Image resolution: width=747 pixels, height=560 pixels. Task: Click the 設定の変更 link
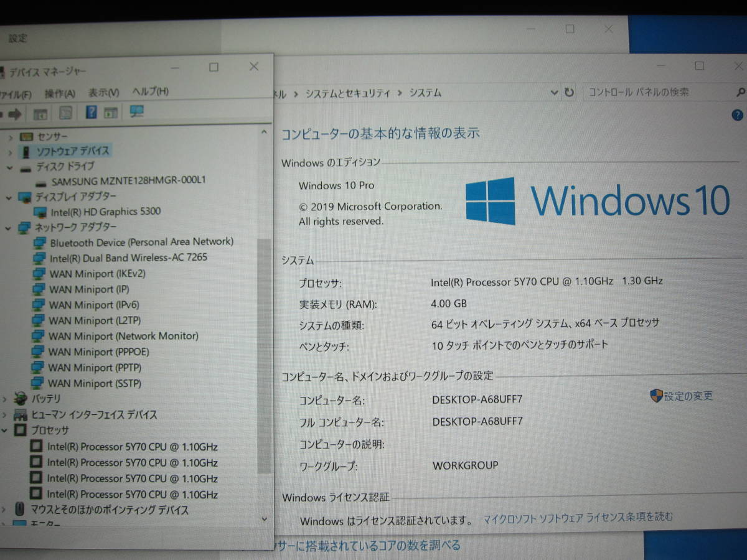688,396
